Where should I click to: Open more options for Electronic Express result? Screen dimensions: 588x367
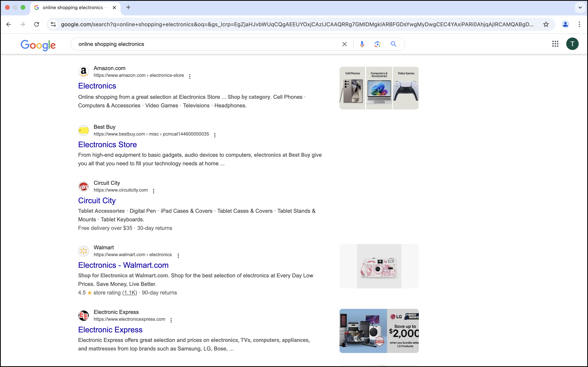coord(171,320)
